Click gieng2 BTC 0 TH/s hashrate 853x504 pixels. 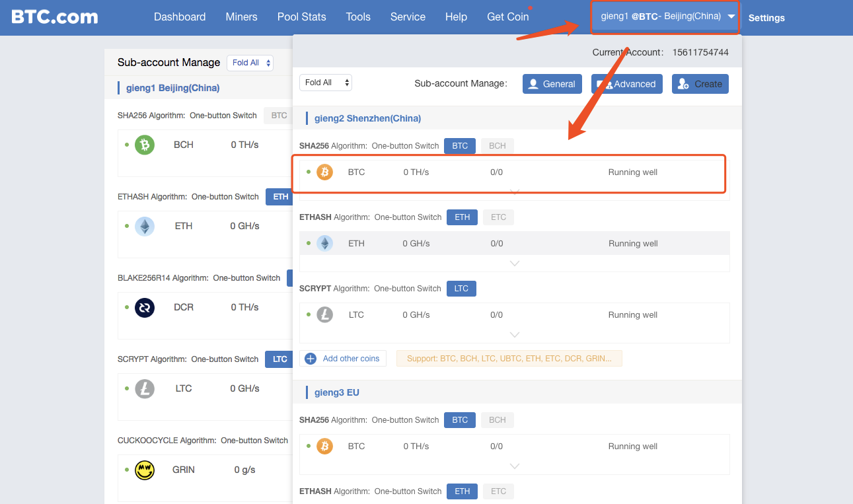(x=416, y=172)
